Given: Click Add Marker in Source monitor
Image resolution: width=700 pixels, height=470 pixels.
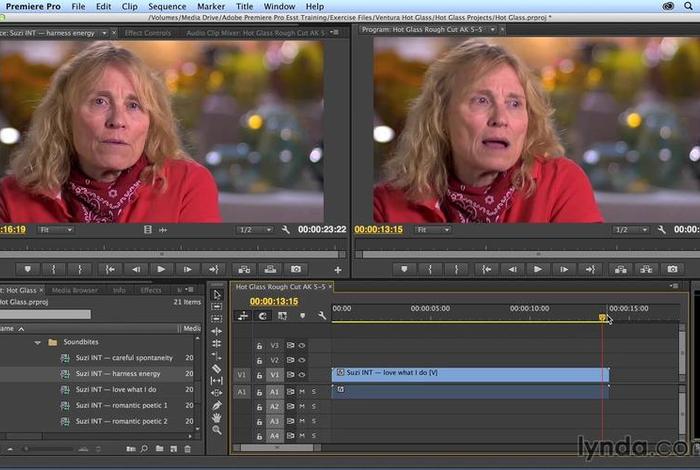Looking at the screenshot, I should tap(28, 269).
